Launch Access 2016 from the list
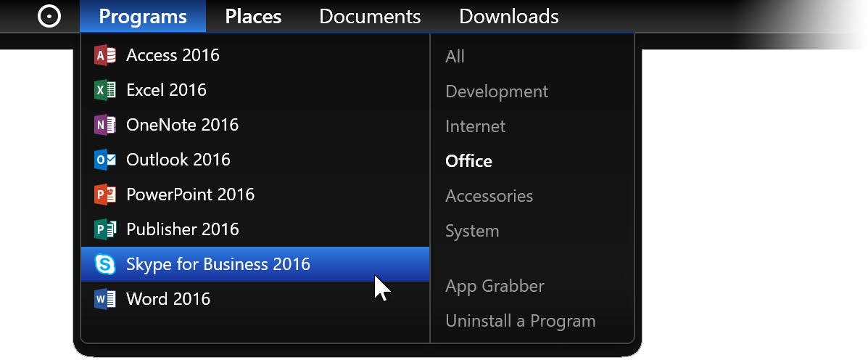Viewport: 868px width, 360px height. pos(255,55)
